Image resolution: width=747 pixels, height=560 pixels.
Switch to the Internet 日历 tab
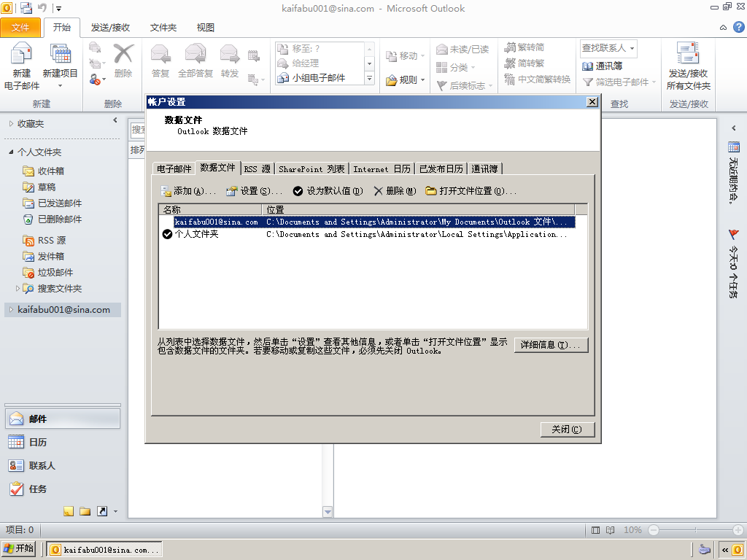[x=382, y=169]
